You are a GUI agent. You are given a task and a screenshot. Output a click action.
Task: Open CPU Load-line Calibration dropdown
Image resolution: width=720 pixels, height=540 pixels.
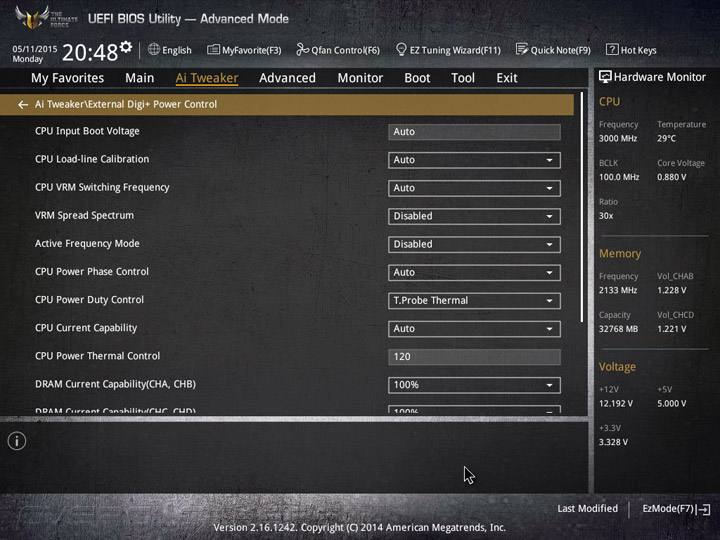click(x=474, y=160)
